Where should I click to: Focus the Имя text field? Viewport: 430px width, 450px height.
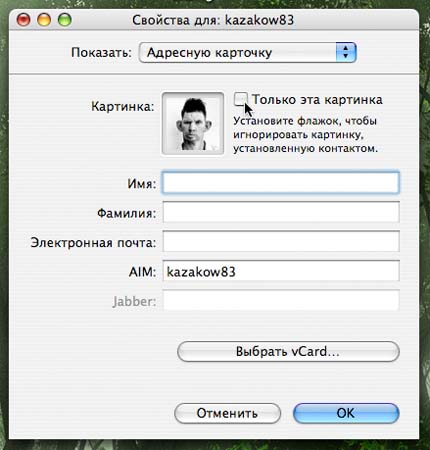pyautogui.click(x=281, y=183)
